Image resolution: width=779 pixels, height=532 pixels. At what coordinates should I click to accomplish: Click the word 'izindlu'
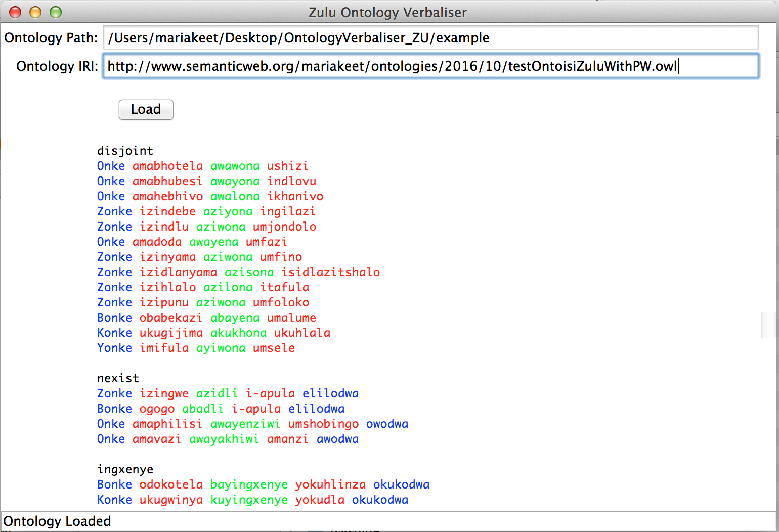coord(164,227)
